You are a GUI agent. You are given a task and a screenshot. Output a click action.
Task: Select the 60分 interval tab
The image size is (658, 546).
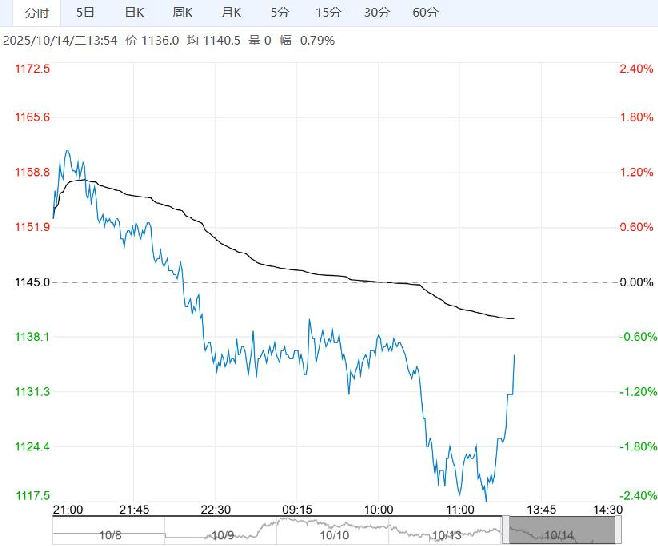425,13
